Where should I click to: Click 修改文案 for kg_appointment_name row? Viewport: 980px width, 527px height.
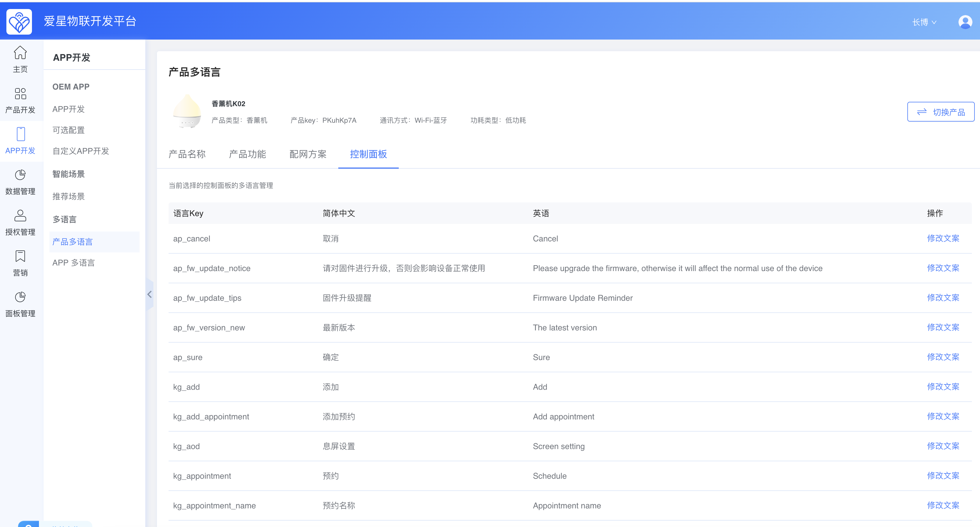tap(943, 506)
